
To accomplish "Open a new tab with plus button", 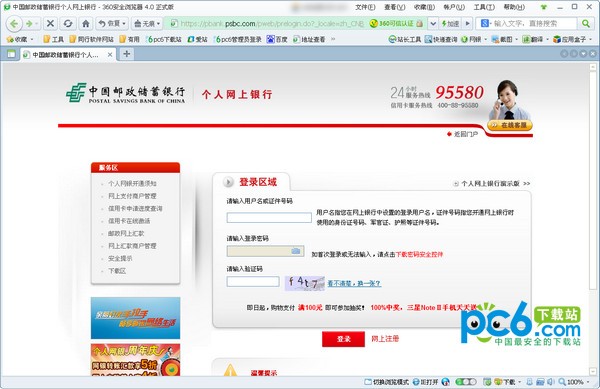I will pyautogui.click(x=126, y=54).
